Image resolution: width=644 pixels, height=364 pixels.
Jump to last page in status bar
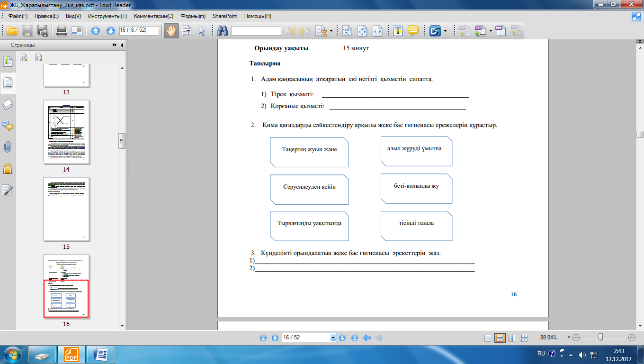(355, 338)
